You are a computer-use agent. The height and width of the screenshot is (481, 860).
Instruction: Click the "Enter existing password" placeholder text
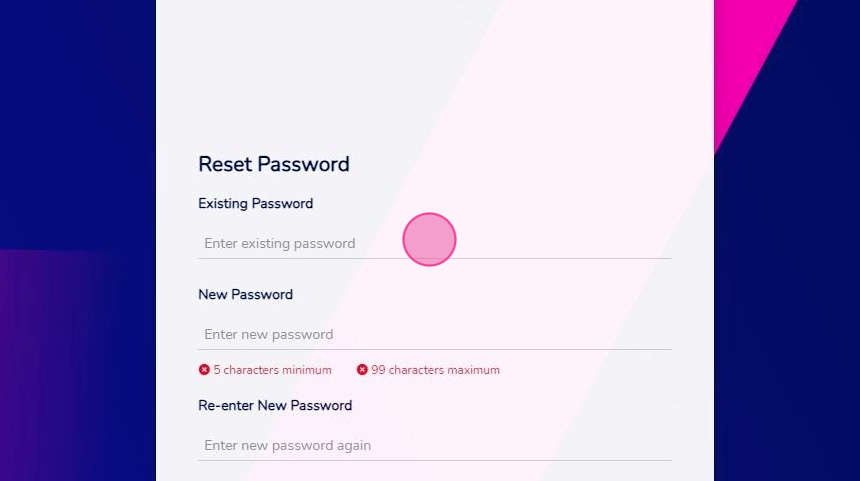pyautogui.click(x=280, y=244)
